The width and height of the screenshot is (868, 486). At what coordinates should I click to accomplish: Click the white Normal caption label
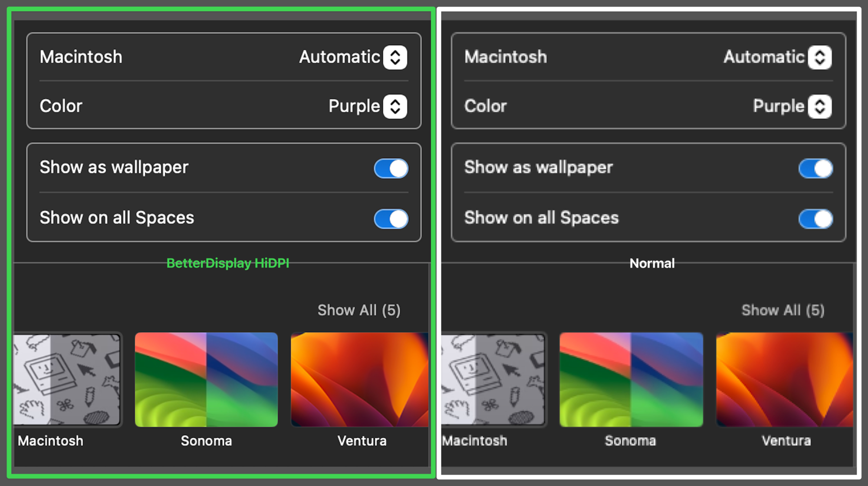(x=652, y=263)
